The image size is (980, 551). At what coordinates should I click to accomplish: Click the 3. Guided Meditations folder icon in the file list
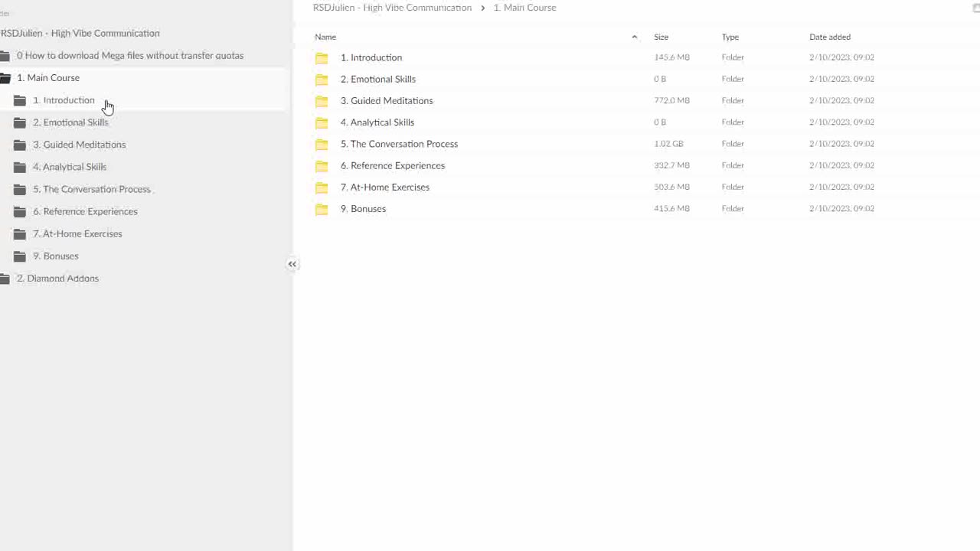point(322,100)
